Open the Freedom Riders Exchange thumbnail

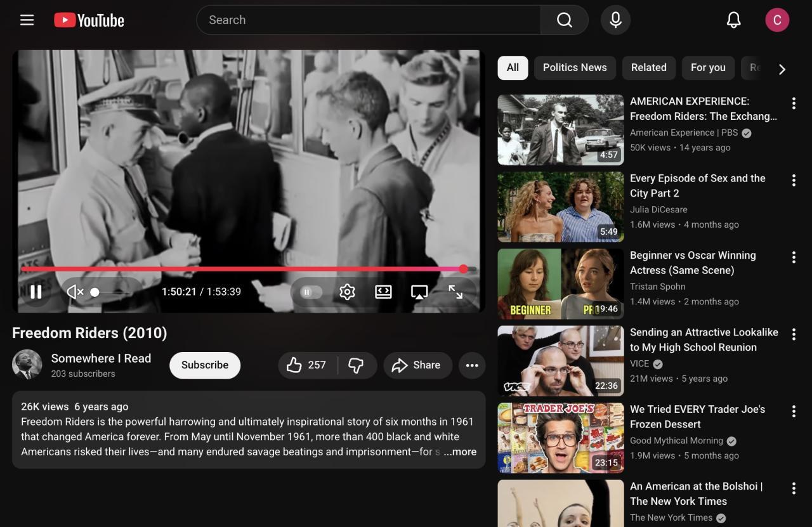click(561, 130)
